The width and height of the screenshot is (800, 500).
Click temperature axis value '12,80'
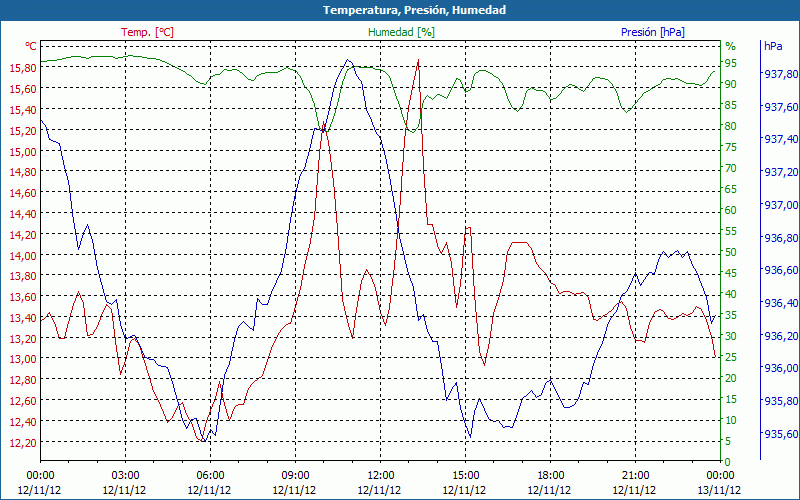[23, 380]
